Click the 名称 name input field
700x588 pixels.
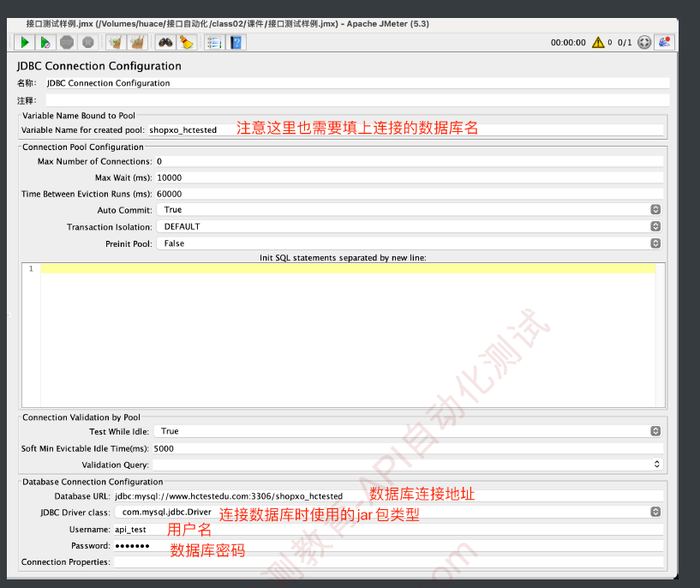pos(357,83)
